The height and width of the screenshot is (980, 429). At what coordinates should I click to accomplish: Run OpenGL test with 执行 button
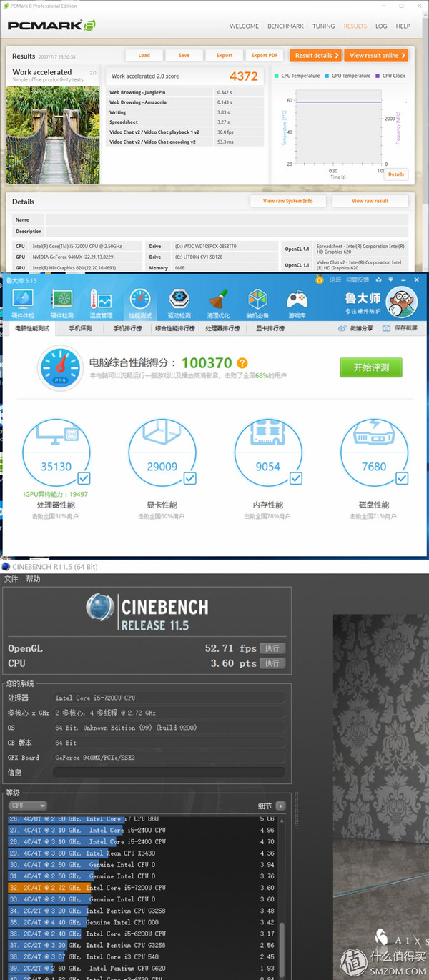[x=272, y=648]
